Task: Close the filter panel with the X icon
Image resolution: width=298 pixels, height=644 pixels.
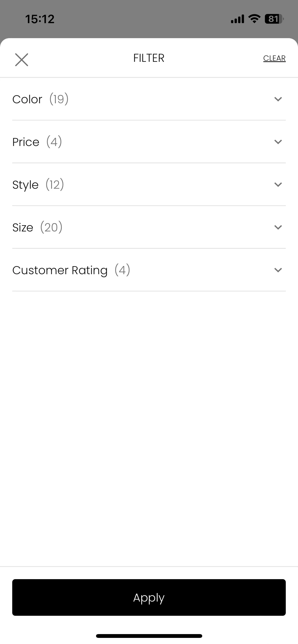Action: 22,60
